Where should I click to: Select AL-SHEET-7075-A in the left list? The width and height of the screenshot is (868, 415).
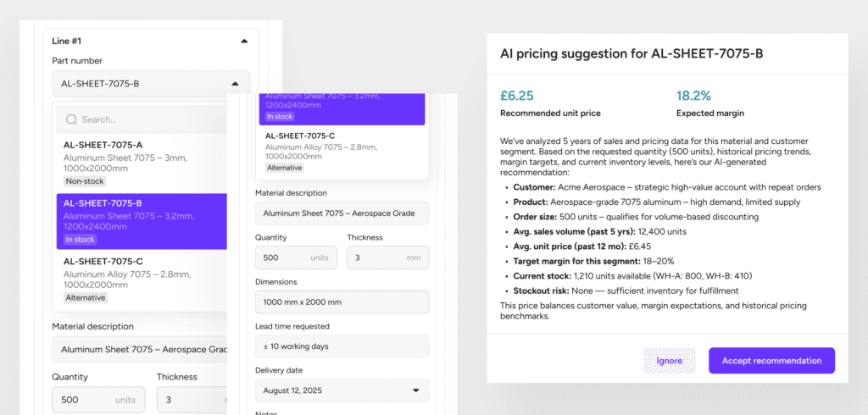142,163
